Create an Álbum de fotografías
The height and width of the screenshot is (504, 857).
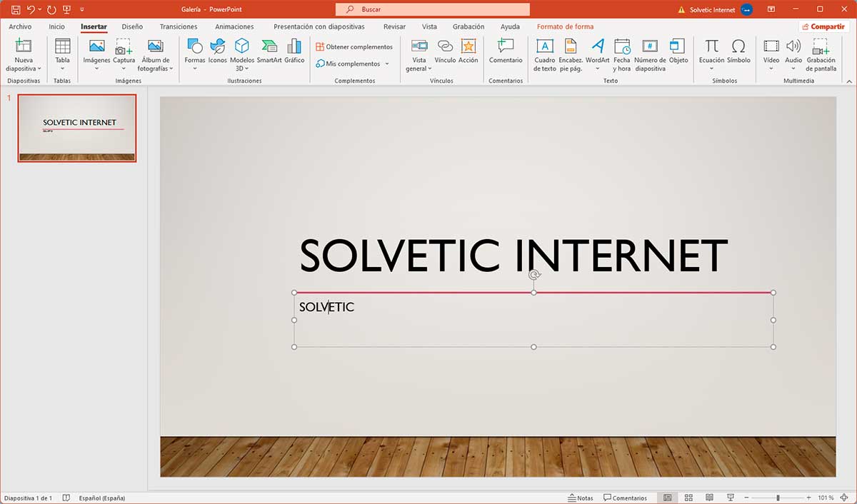156,55
